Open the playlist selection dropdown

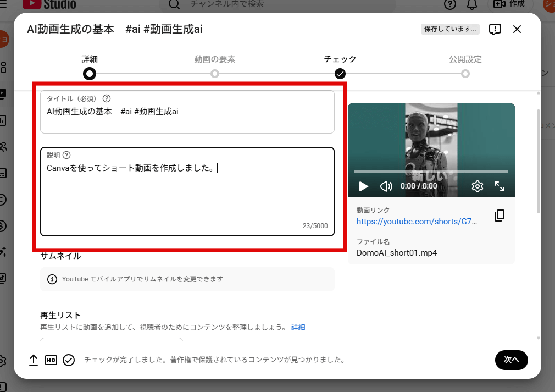tap(110, 341)
